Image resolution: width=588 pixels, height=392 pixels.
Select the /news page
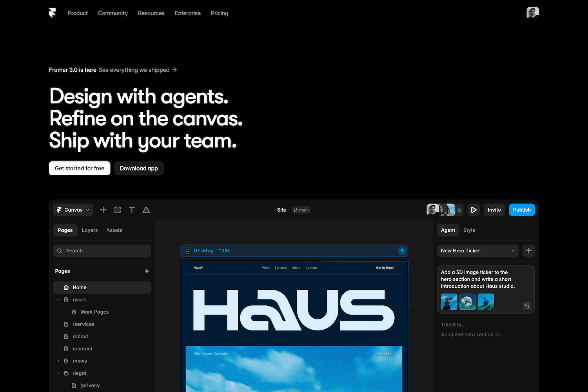click(80, 361)
